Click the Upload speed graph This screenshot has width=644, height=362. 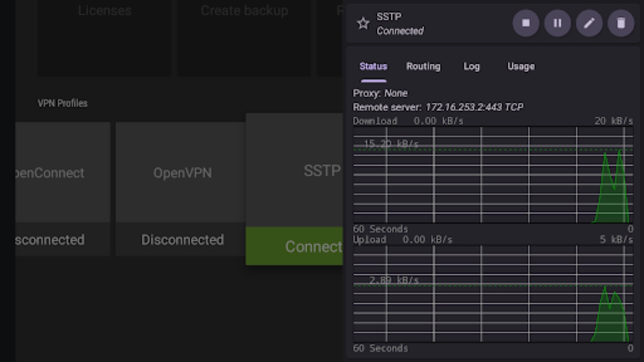pyautogui.click(x=493, y=294)
